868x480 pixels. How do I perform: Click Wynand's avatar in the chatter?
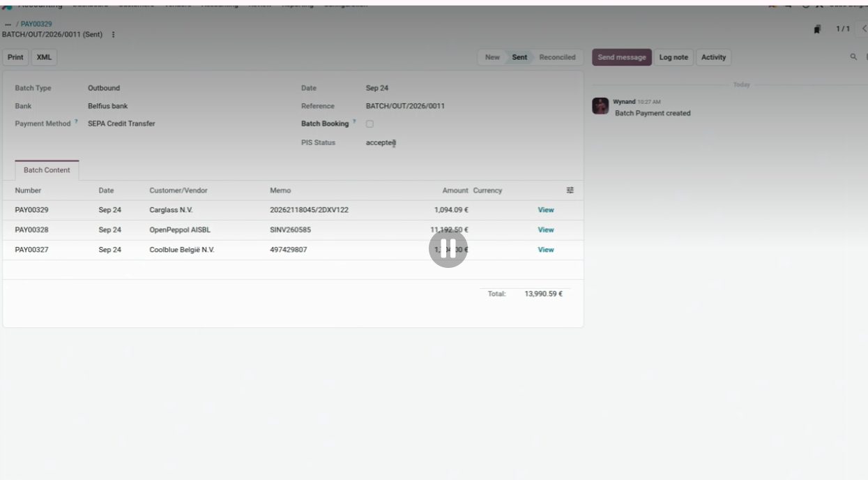click(x=600, y=106)
